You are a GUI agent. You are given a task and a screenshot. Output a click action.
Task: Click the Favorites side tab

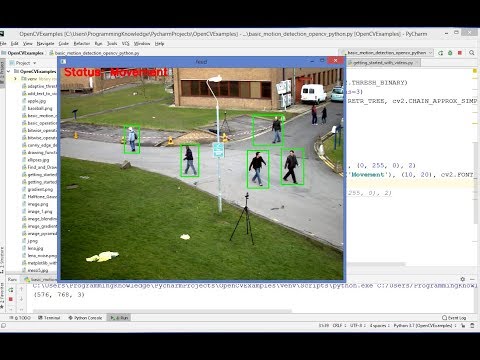click(2, 296)
